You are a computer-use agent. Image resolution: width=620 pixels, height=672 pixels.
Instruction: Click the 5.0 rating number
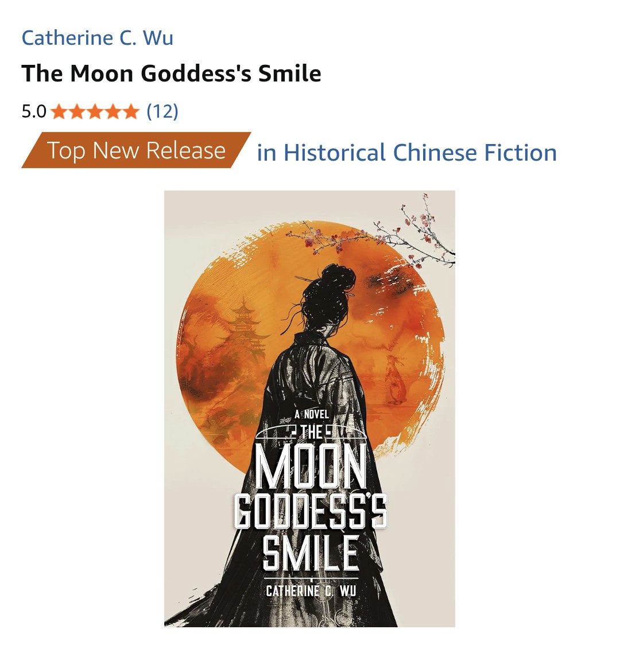pyautogui.click(x=34, y=111)
